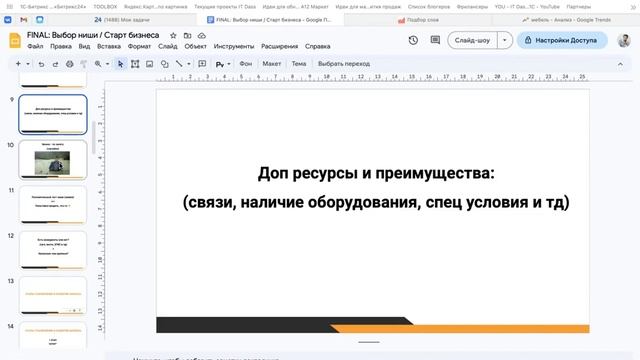Click the presentation title field
The height and width of the screenshot is (360, 640).
(x=93, y=35)
